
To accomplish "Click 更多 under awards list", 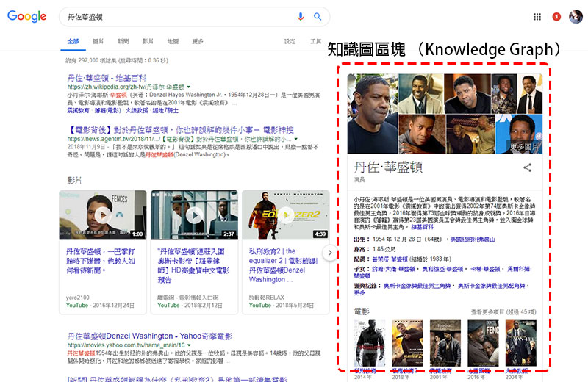I will (359, 292).
